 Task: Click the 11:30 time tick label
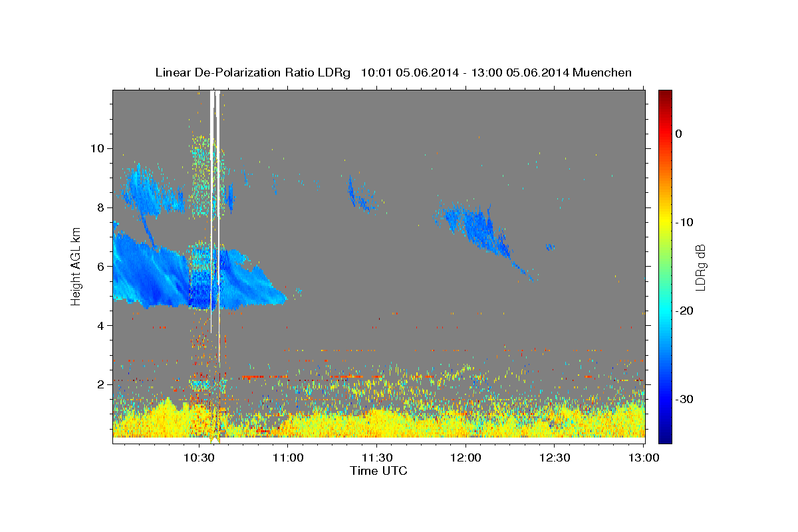[376, 458]
